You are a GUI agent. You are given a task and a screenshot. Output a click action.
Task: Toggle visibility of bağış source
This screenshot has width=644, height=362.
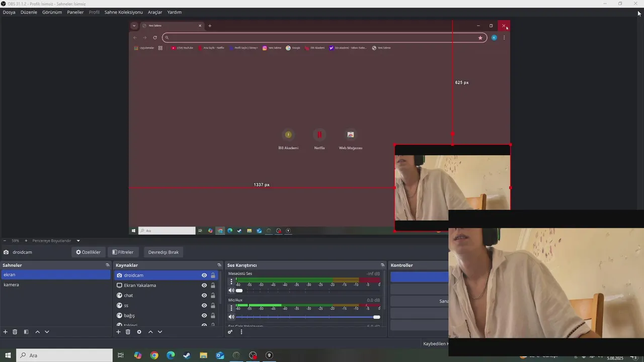click(x=204, y=315)
